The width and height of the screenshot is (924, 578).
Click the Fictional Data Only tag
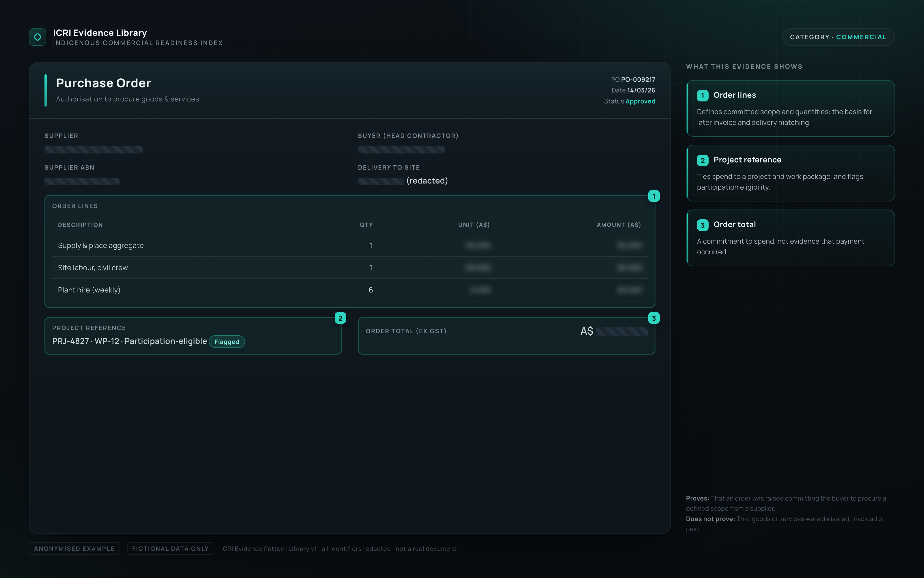(x=170, y=549)
